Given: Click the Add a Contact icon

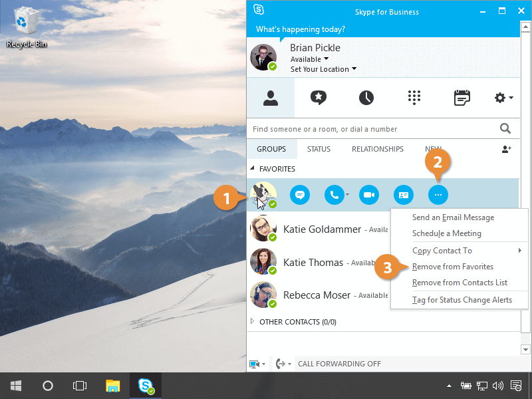Looking at the screenshot, I should coord(506,150).
